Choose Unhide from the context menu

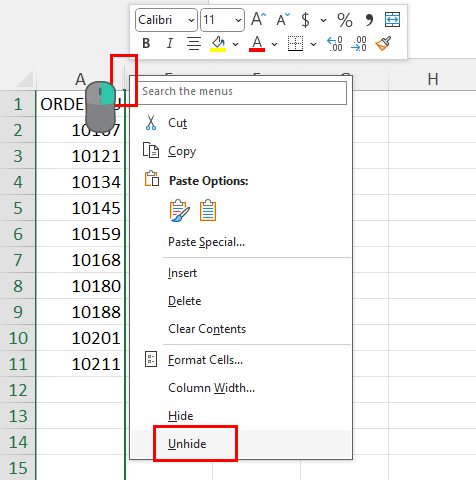(187, 444)
